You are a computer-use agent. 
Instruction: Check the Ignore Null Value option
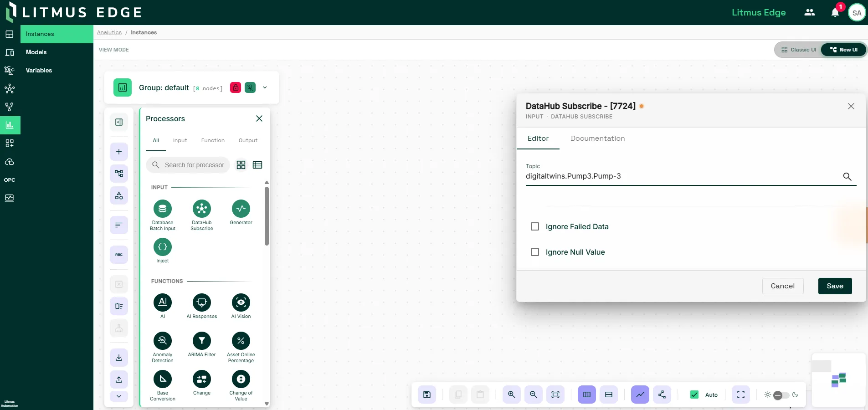535,252
